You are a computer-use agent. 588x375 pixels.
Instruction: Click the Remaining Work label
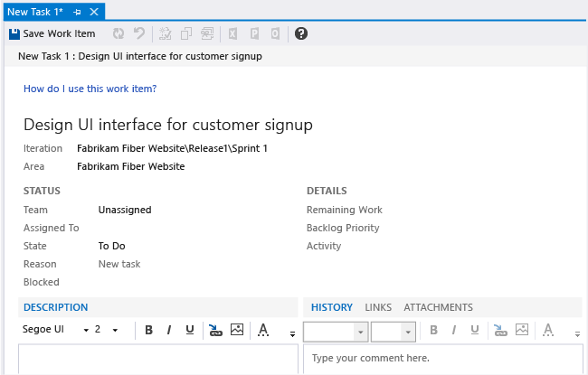click(345, 210)
